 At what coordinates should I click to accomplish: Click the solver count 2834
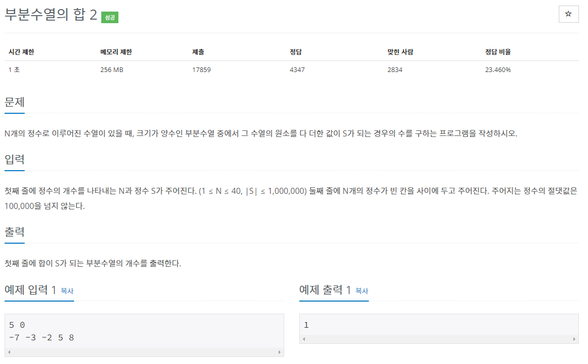(395, 69)
